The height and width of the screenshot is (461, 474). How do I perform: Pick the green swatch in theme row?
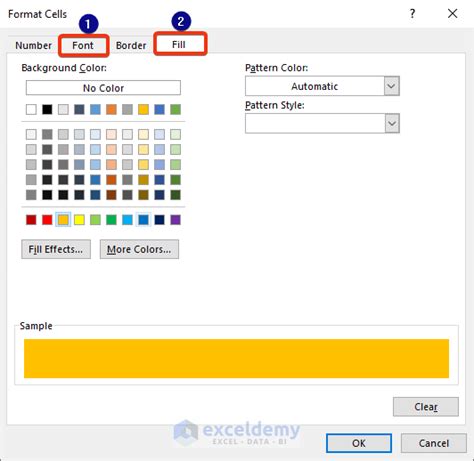coord(175,109)
